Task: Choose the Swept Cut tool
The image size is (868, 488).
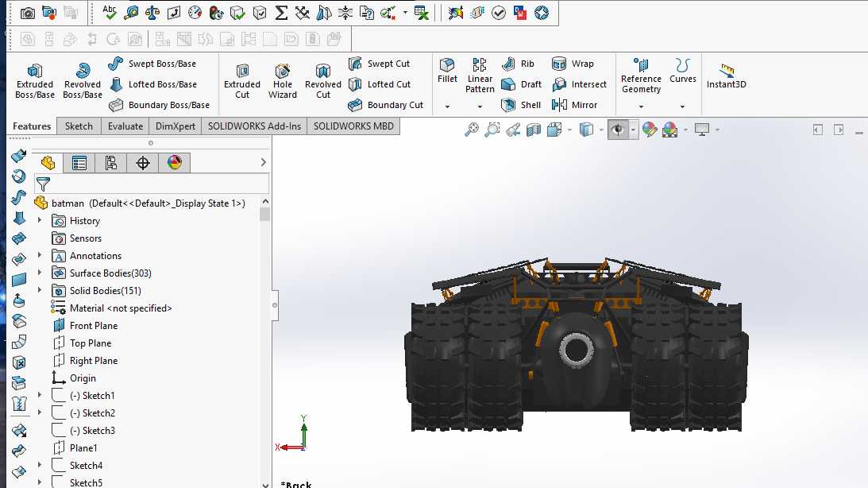Action: (380, 64)
